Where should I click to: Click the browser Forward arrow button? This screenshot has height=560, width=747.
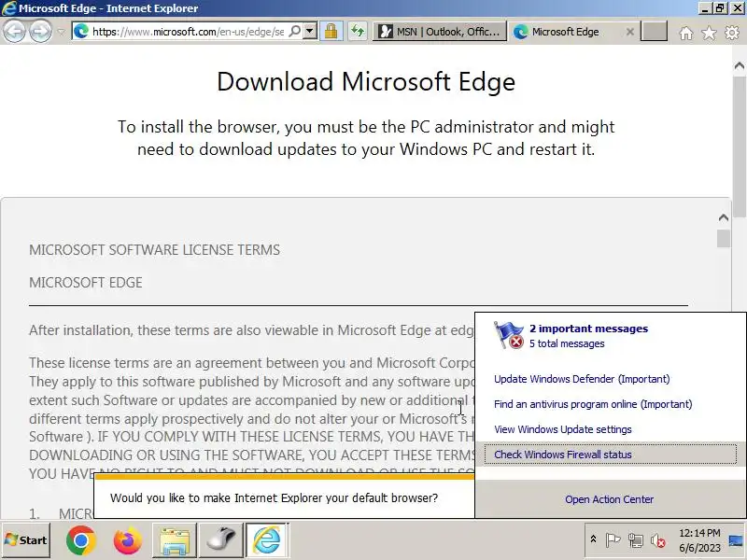pos(41,32)
